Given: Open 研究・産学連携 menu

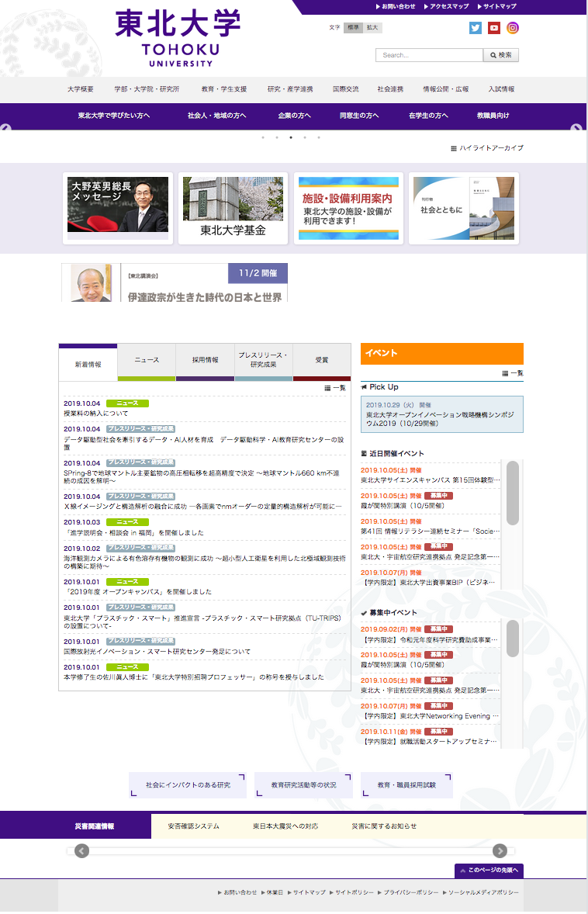Looking at the screenshot, I should [290, 89].
